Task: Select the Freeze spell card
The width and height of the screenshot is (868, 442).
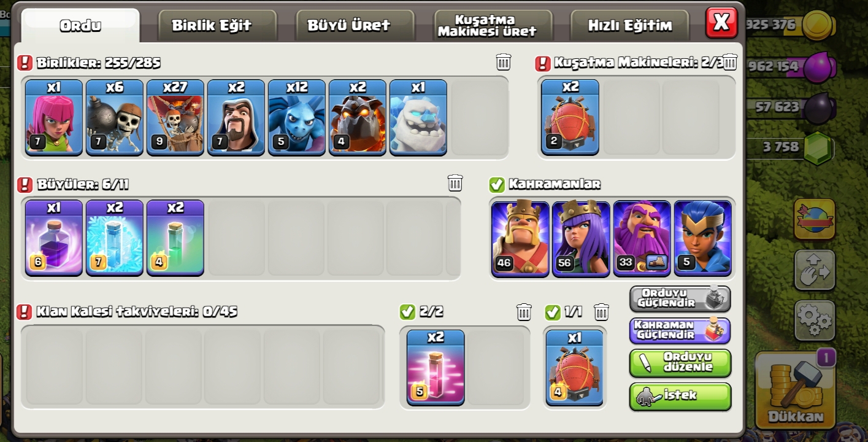Action: (114, 237)
